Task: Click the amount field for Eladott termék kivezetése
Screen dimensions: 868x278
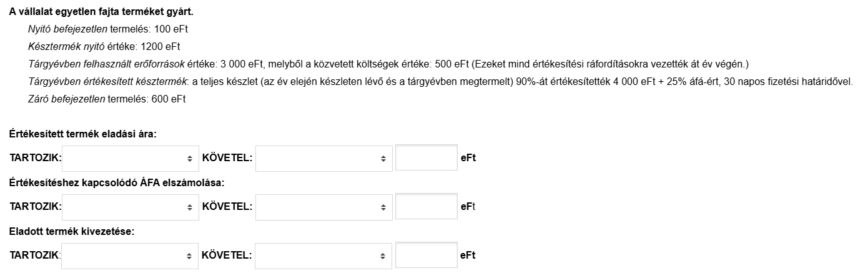Action: (427, 256)
